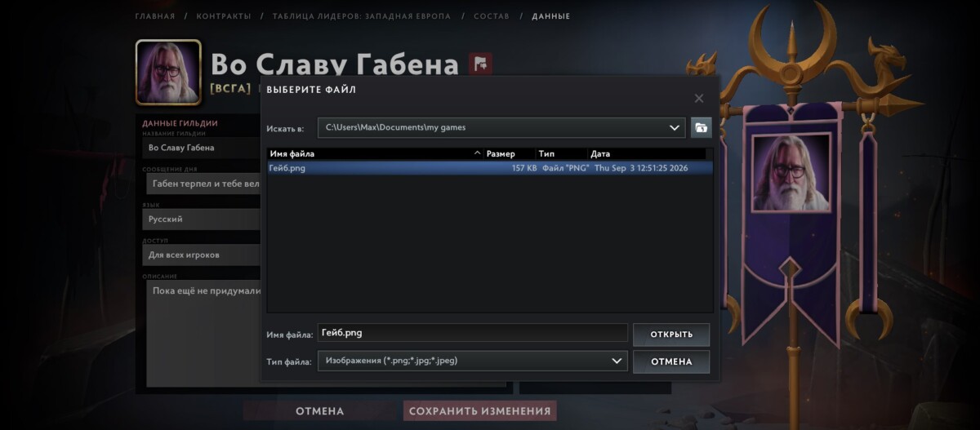
Task: Click ОТМЕНА in the file dialog
Action: click(x=671, y=361)
